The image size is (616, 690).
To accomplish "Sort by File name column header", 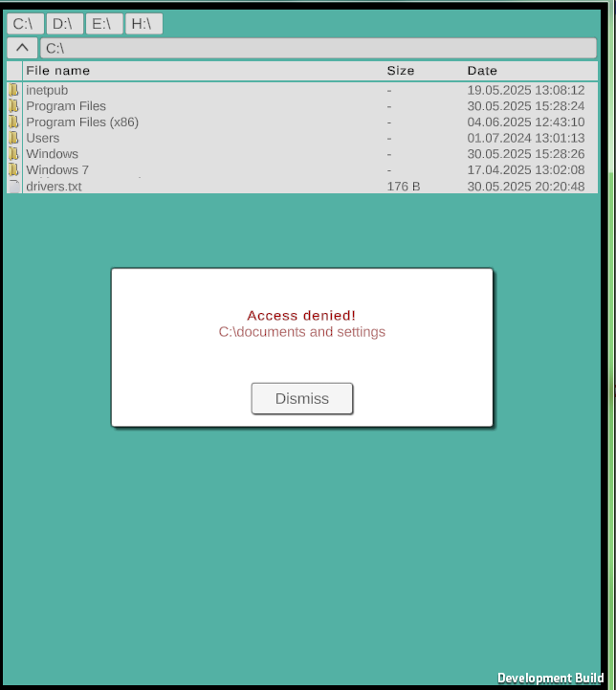I will tap(57, 71).
